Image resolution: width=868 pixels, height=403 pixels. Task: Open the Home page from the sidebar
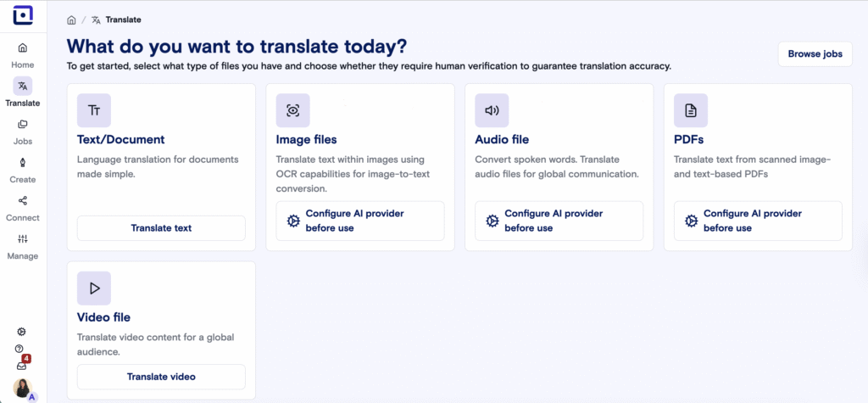(x=23, y=55)
